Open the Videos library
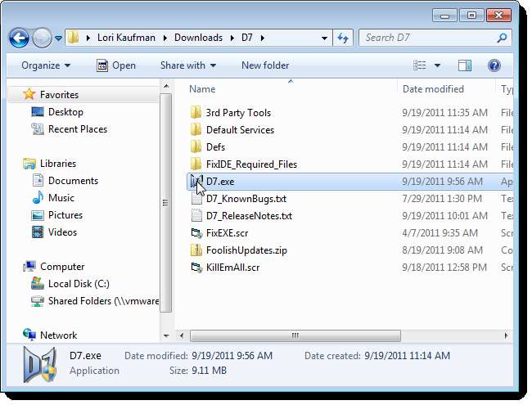532x405 pixels. click(x=63, y=232)
